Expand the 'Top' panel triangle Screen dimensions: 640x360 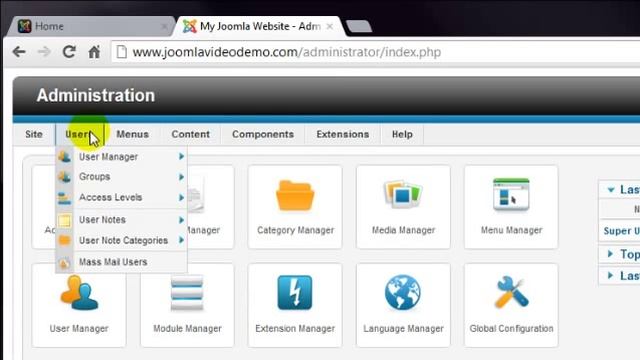pyautogui.click(x=610, y=254)
